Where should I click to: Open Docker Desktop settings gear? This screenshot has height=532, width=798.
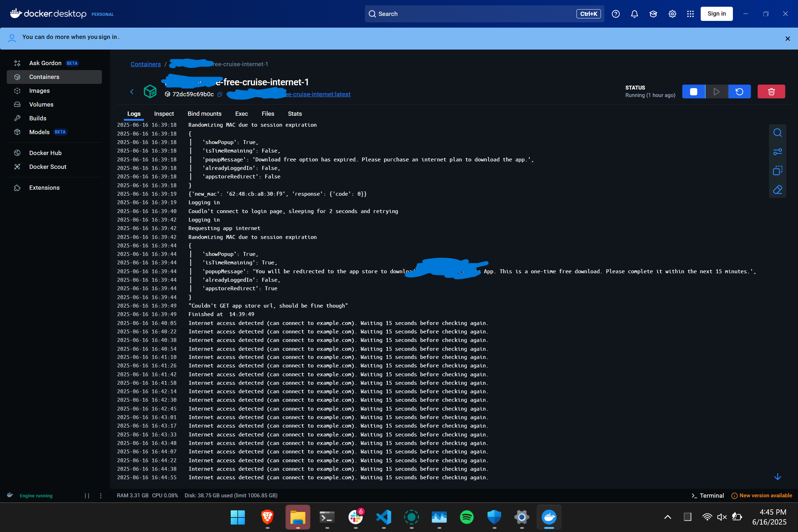[672, 14]
